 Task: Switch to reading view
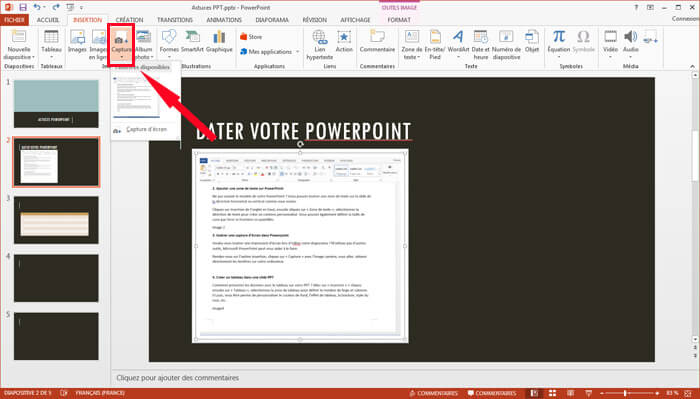(x=571, y=393)
